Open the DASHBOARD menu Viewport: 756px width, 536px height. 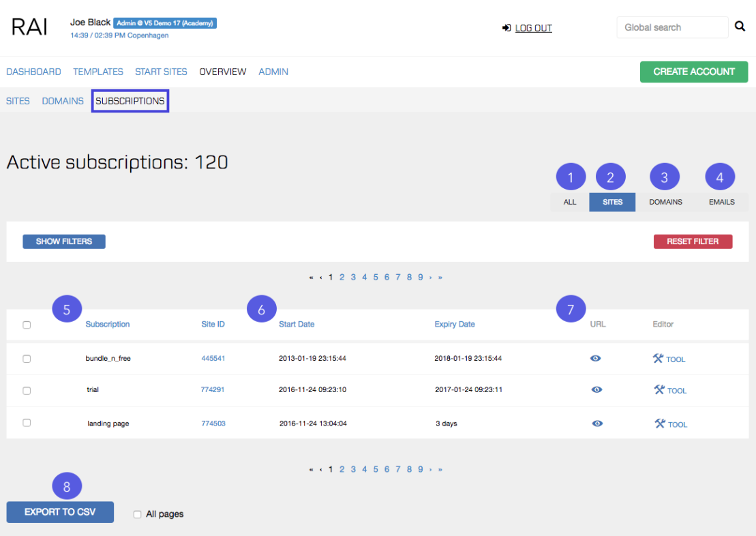34,72
